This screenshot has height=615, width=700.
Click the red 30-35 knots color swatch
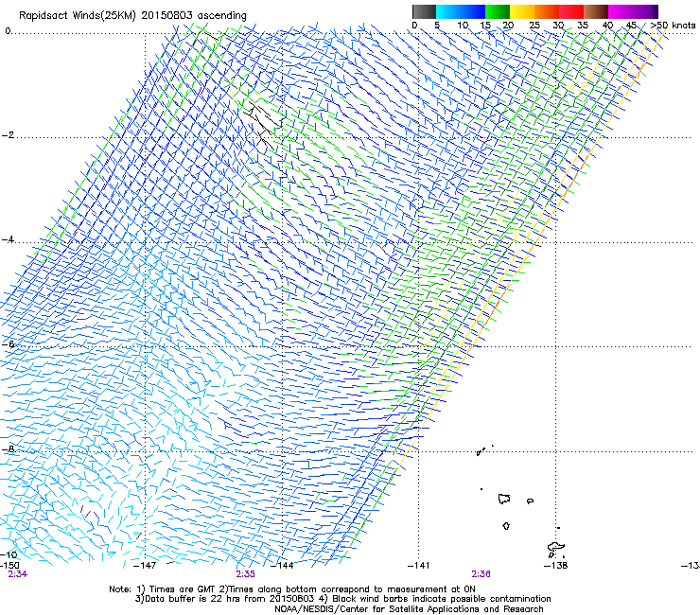[x=571, y=11]
